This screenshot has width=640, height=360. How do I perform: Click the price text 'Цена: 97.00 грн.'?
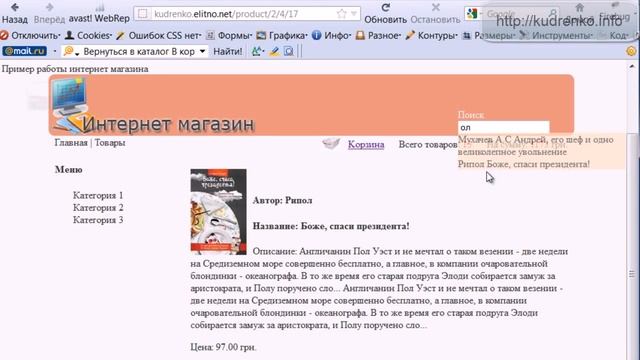pyautogui.click(x=223, y=347)
